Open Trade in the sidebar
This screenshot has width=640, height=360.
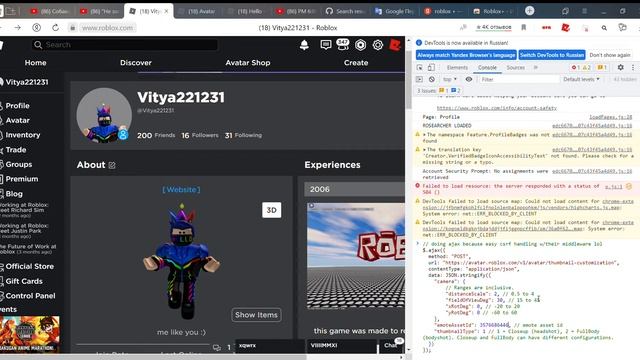coord(16,150)
